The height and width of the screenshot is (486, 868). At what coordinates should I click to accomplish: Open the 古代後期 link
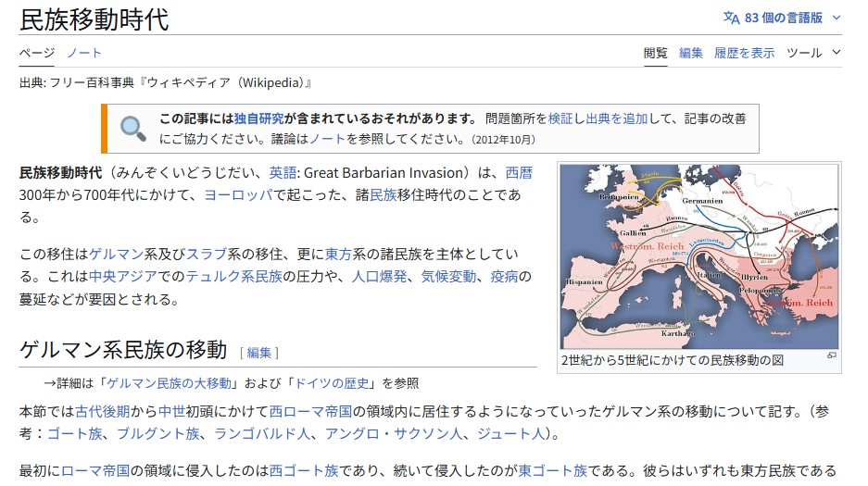(x=103, y=411)
